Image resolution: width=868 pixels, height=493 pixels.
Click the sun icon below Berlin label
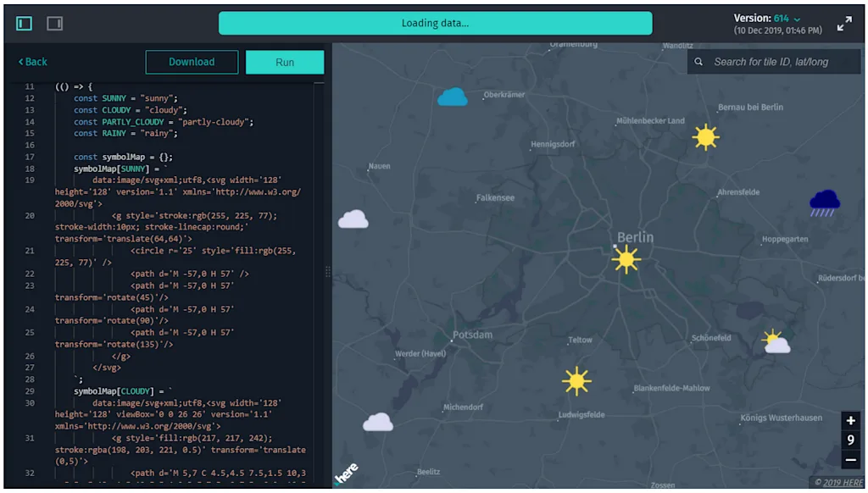pyautogui.click(x=626, y=259)
